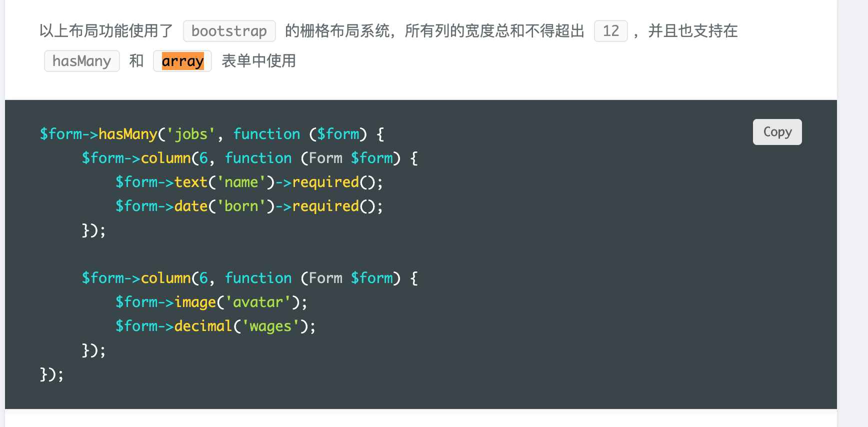This screenshot has width=868, height=427.
Task: Select the 'jobs' string in the code
Action: 191,134
